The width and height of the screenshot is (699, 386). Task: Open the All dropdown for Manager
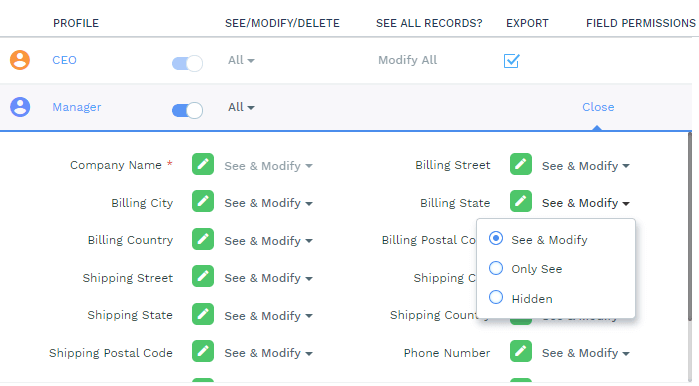(241, 107)
